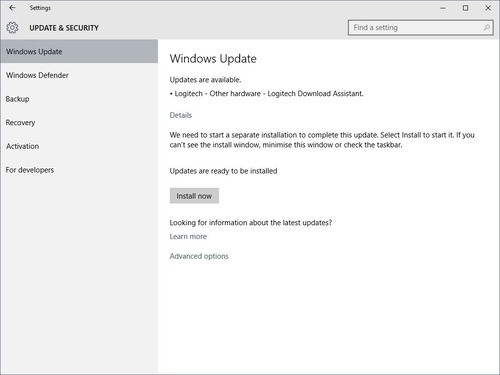The height and width of the screenshot is (375, 500).
Task: Open Advanced options link
Action: 199,256
